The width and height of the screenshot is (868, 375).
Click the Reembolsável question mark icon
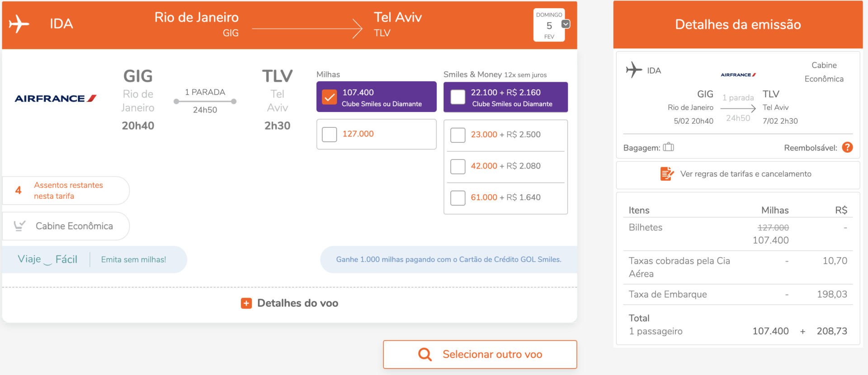[848, 147]
